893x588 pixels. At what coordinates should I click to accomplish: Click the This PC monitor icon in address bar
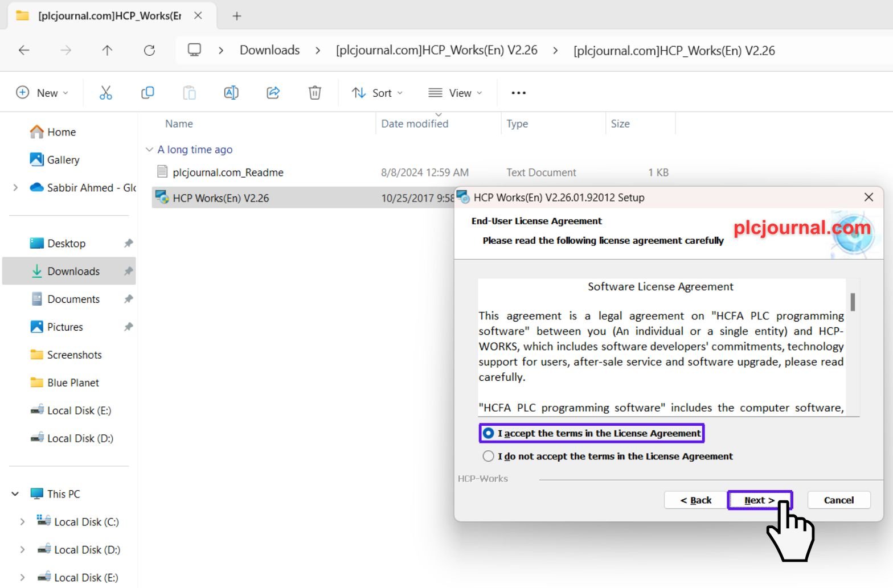click(x=194, y=50)
